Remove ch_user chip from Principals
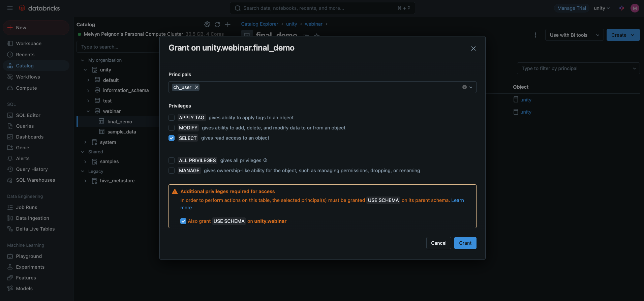The width and height of the screenshot is (644, 301). 196,87
